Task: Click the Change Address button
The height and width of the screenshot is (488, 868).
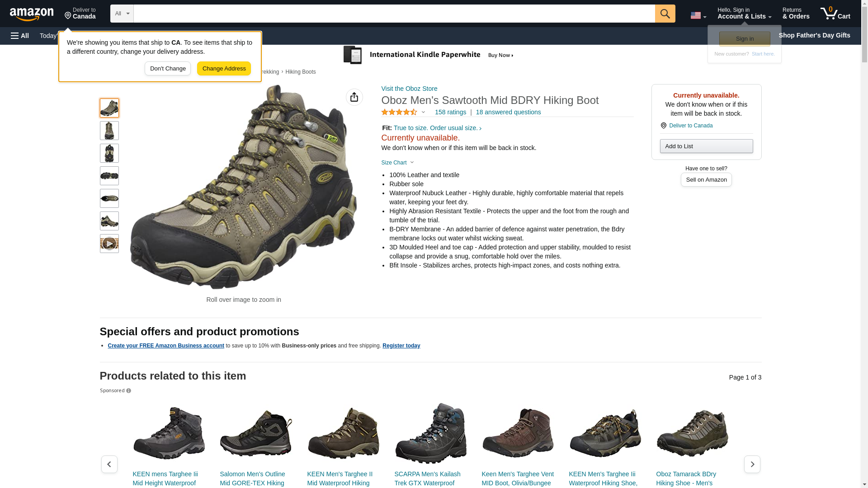Action: click(x=224, y=69)
